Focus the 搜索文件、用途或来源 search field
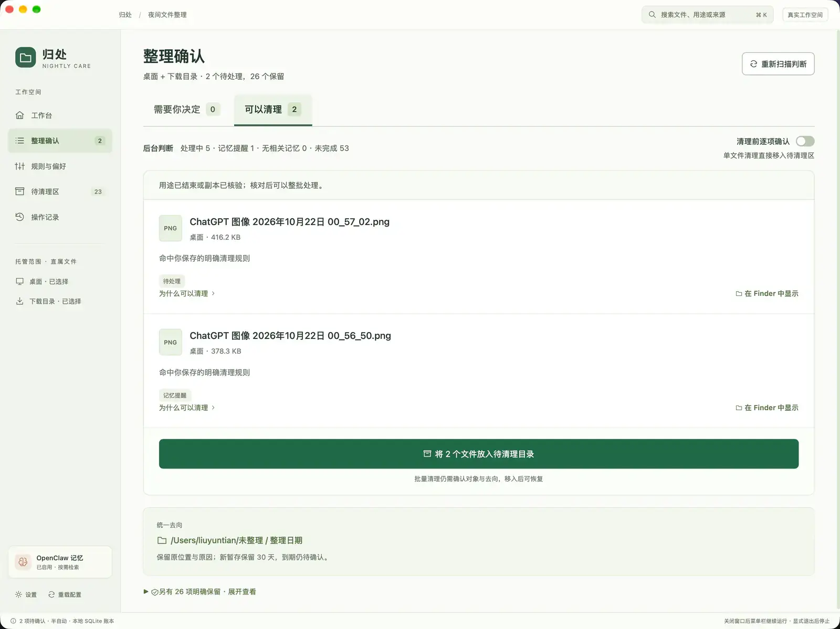 tap(707, 15)
